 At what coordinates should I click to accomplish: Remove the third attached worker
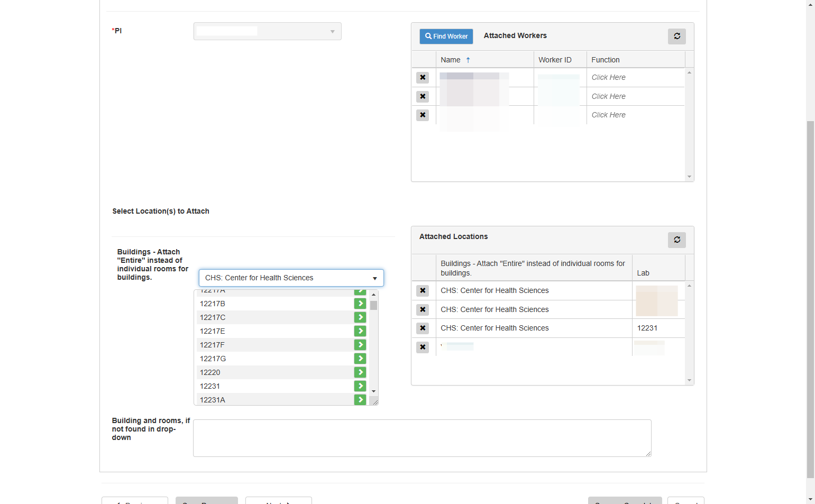pyautogui.click(x=422, y=115)
